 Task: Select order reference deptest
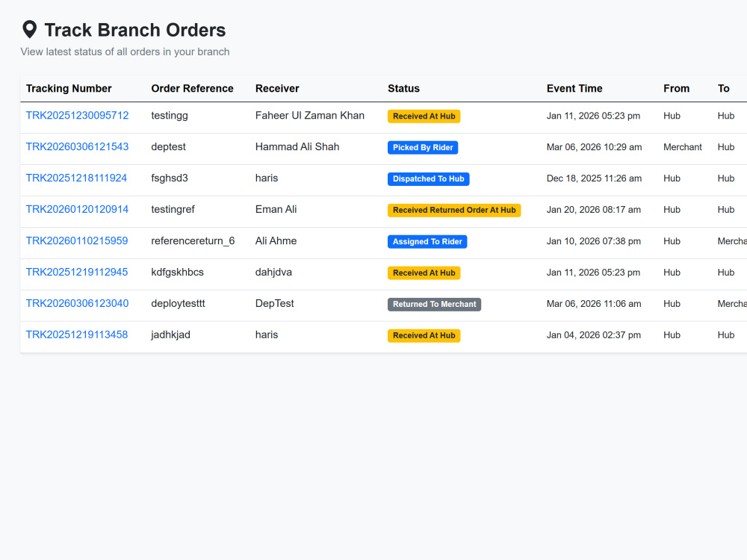coord(168,146)
